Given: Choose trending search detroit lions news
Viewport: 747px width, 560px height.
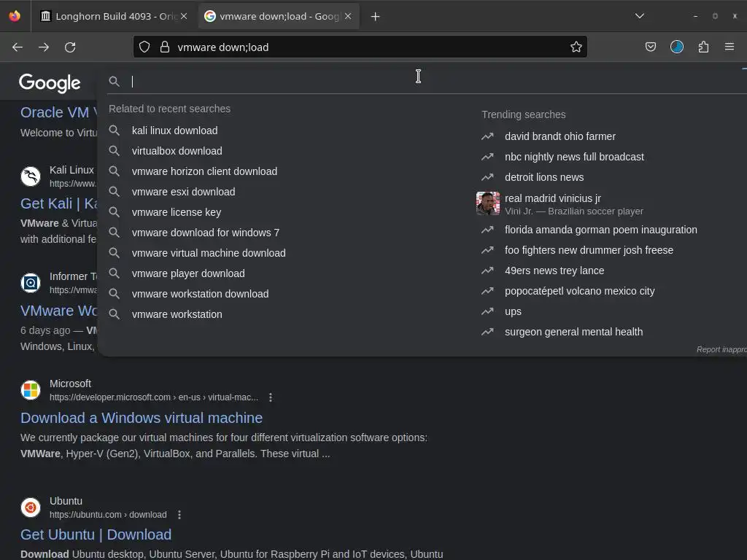Looking at the screenshot, I should tap(544, 177).
